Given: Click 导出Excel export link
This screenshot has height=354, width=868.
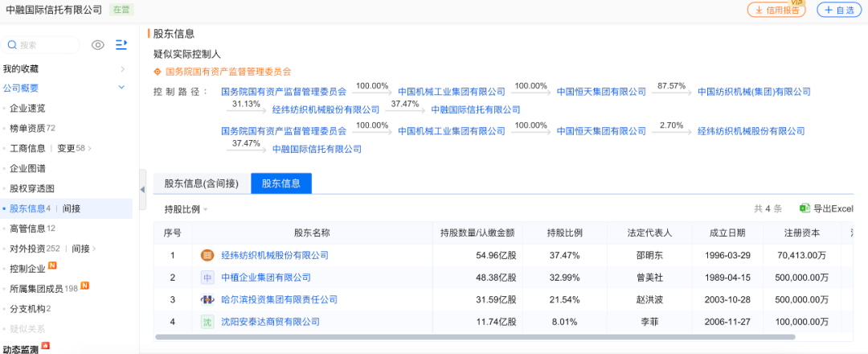Looking at the screenshot, I should [x=828, y=208].
